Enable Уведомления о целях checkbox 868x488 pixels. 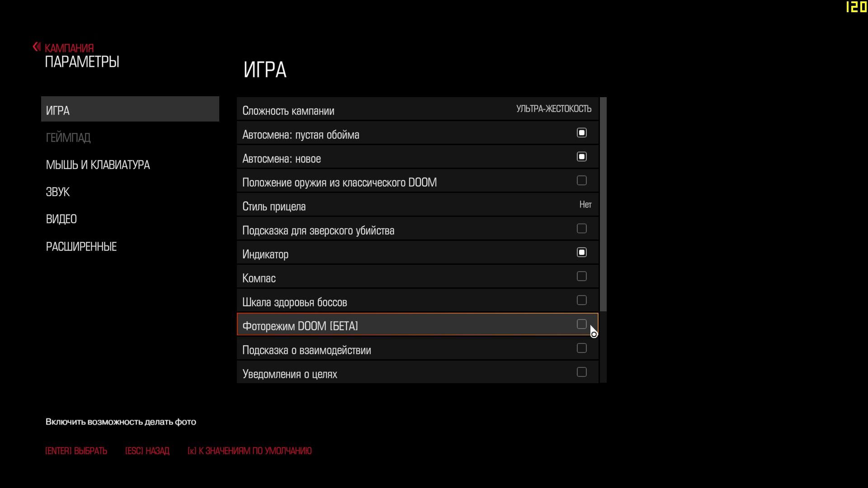pos(582,372)
